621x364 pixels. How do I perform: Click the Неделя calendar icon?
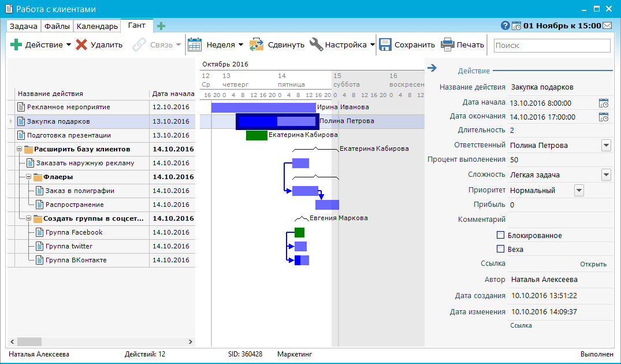(195, 44)
